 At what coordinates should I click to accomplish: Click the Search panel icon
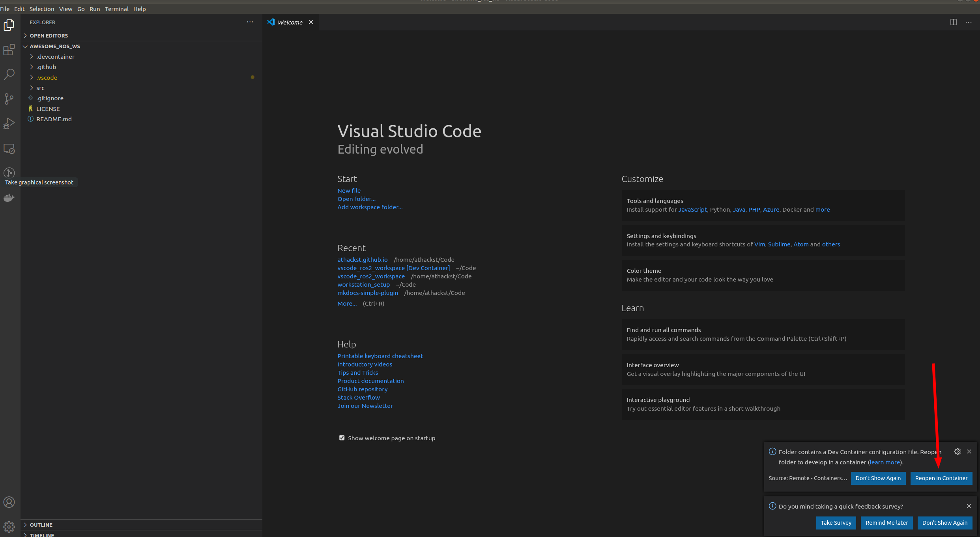pos(9,73)
